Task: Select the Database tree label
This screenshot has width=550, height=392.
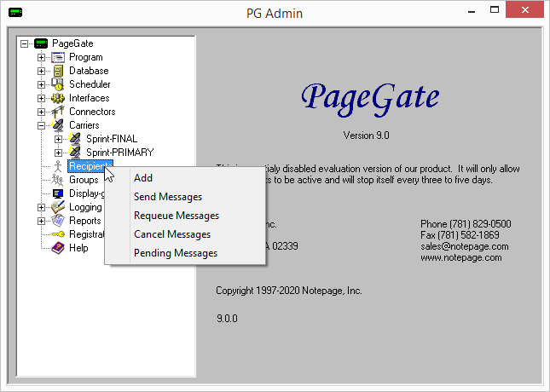Action: (89, 71)
